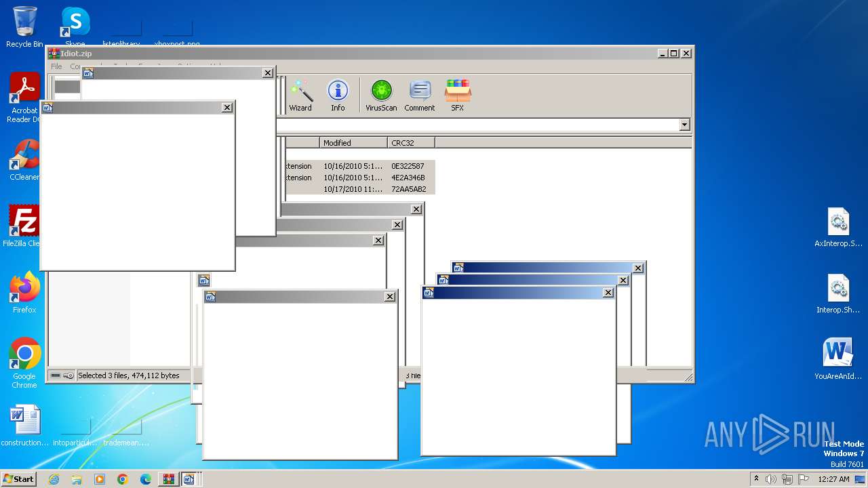This screenshot has width=868, height=488.
Task: Open Windows Media Player from the taskbar
Action: tap(100, 479)
